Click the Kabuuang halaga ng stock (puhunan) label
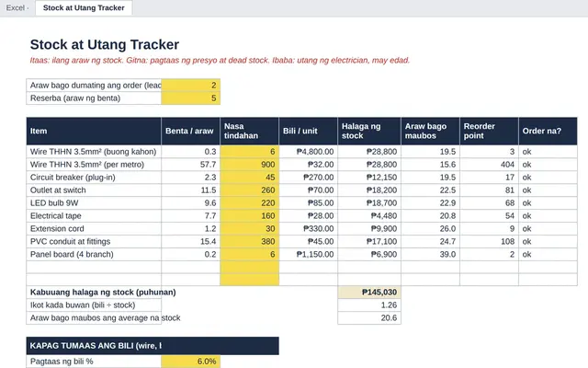The height and width of the screenshot is (368, 588). [x=103, y=293]
